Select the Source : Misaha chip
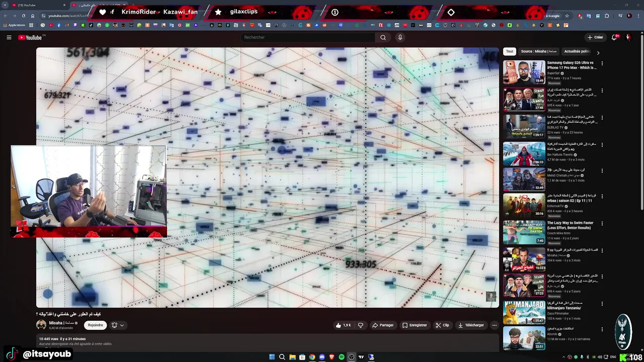 coord(539,51)
